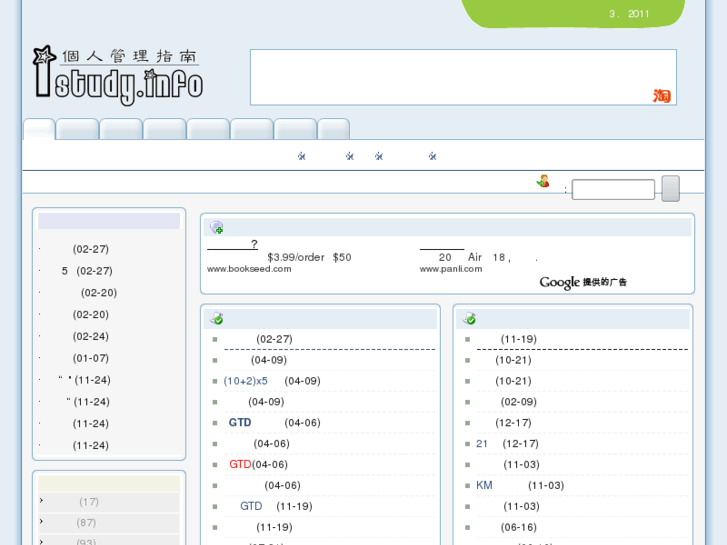Viewport: 727px width, 545px height.
Task: Open the (10+2)x5 article link
Action: coord(246,381)
